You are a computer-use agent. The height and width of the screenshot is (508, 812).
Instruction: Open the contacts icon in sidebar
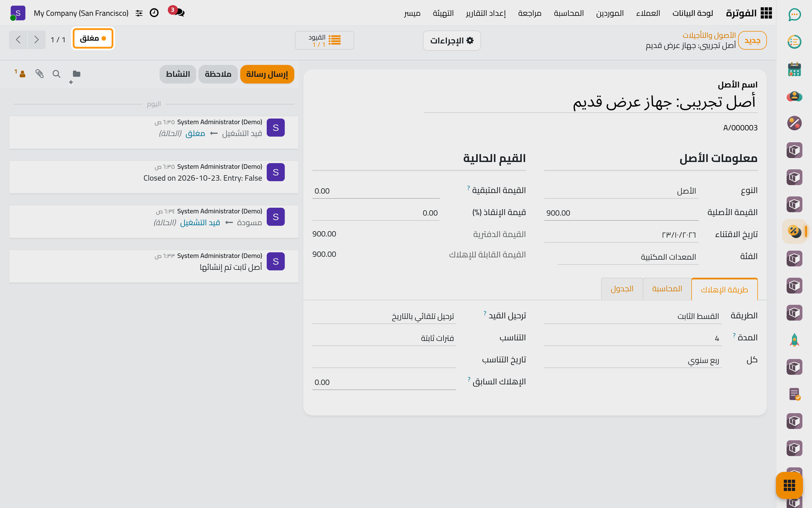tap(794, 96)
